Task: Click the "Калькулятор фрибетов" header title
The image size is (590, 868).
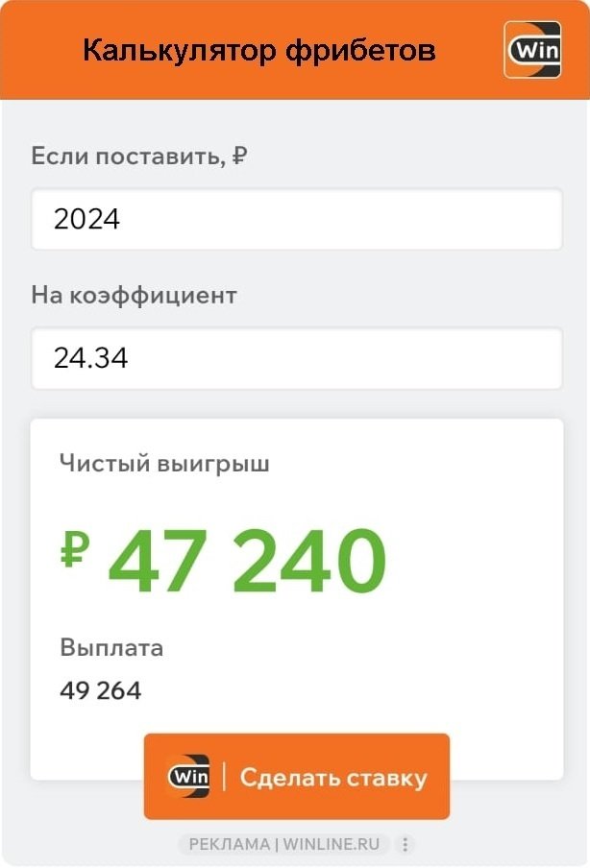Action: pyautogui.click(x=258, y=50)
